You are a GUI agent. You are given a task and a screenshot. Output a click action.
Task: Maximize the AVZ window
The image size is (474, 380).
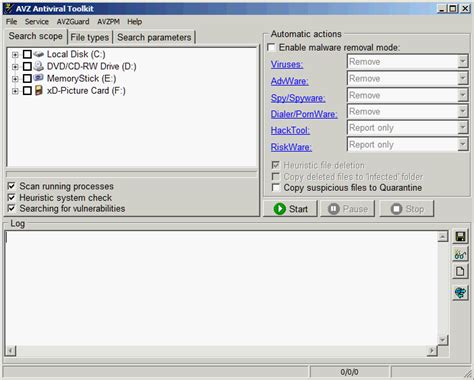point(453,8)
